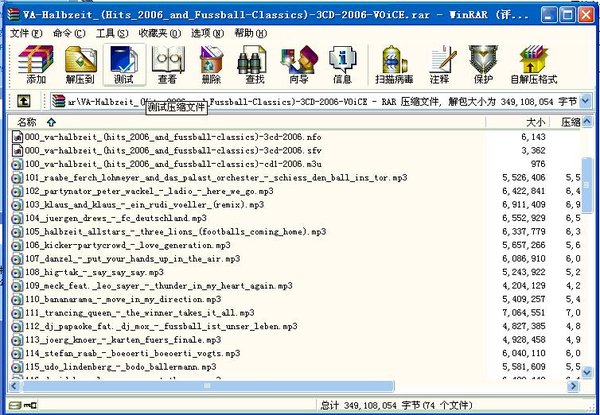Select 102_partynator_peter_wackel ladio mp3 file
The image size is (600, 415).
click(x=149, y=191)
